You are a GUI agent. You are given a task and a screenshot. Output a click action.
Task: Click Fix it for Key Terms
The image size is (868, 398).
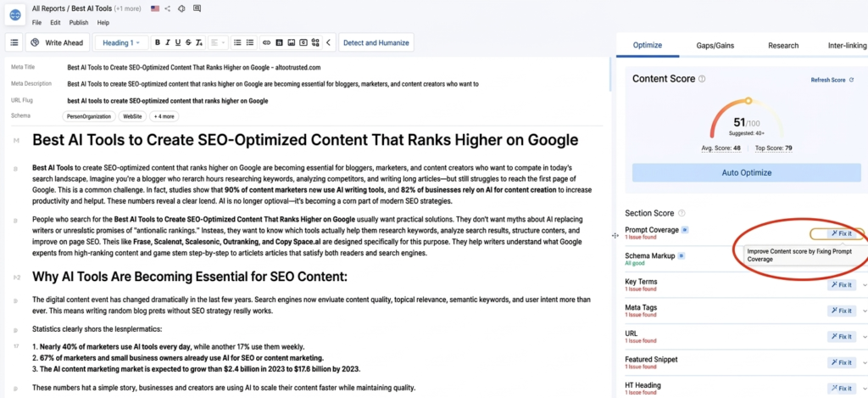(x=842, y=285)
